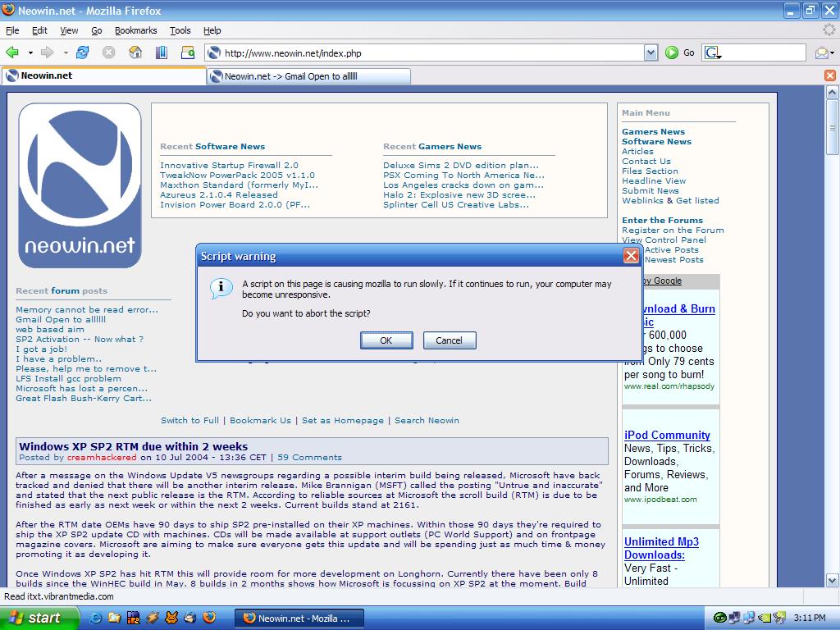Click the Stop loading icon
Screen dimensions: 840x630
coord(109,52)
